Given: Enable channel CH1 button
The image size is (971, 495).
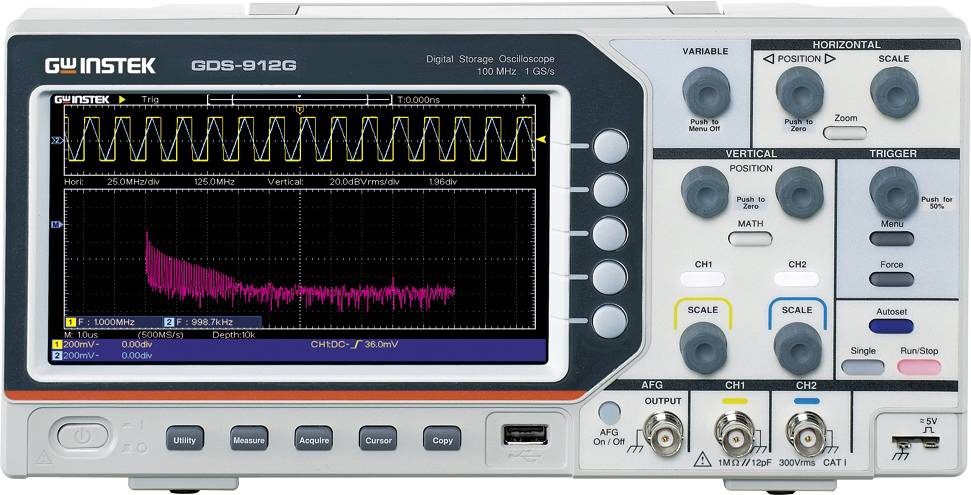Looking at the screenshot, I should click(x=704, y=279).
